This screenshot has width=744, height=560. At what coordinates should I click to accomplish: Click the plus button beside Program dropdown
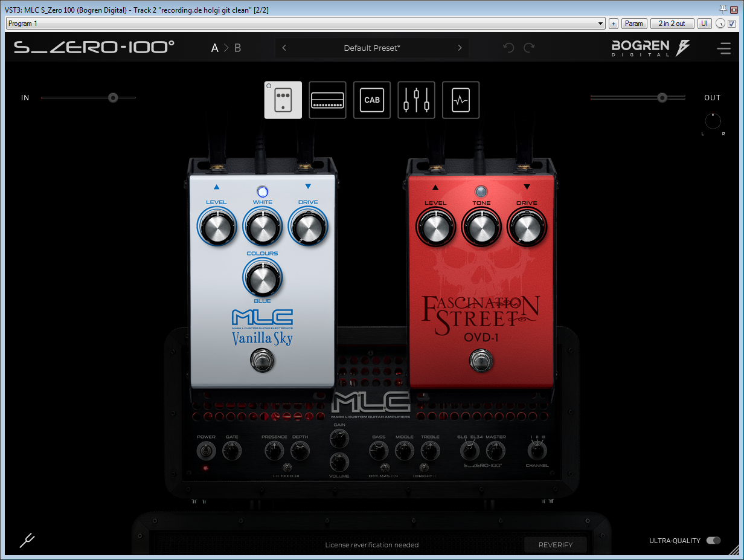(614, 24)
